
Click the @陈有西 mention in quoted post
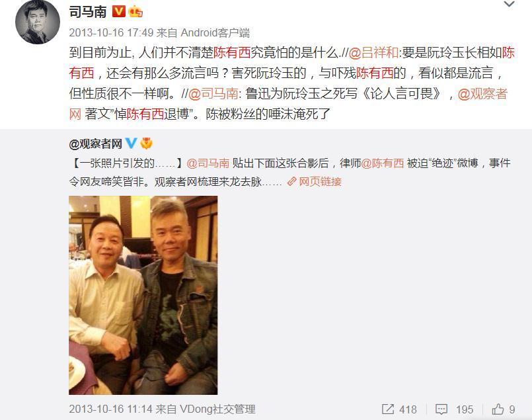(383, 163)
